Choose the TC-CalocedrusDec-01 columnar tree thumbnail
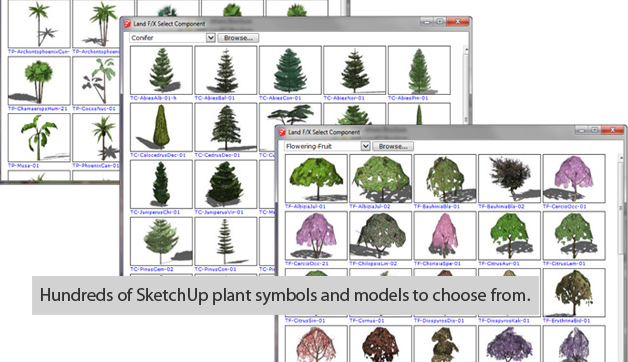The width and height of the screenshot is (628, 362). click(161, 127)
